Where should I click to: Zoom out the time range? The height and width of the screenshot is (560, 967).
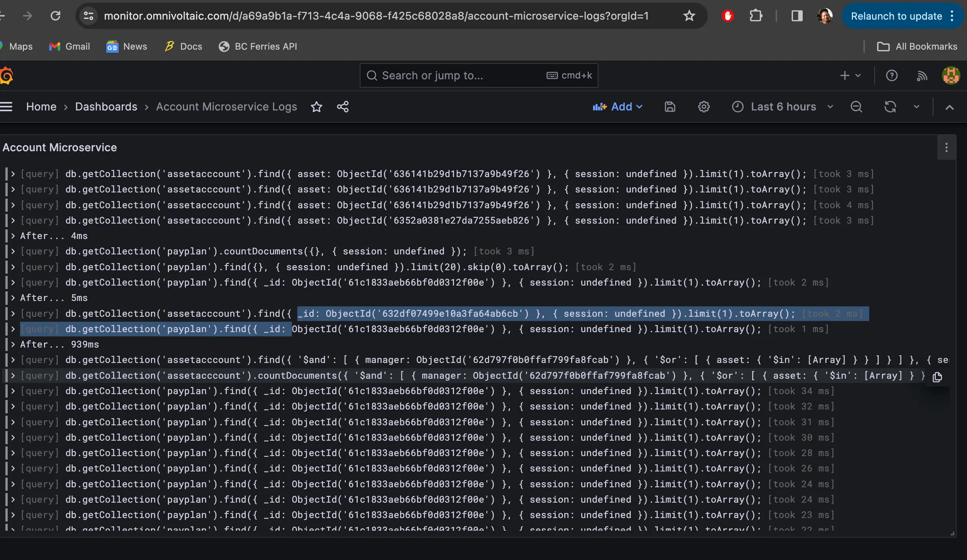(x=856, y=107)
